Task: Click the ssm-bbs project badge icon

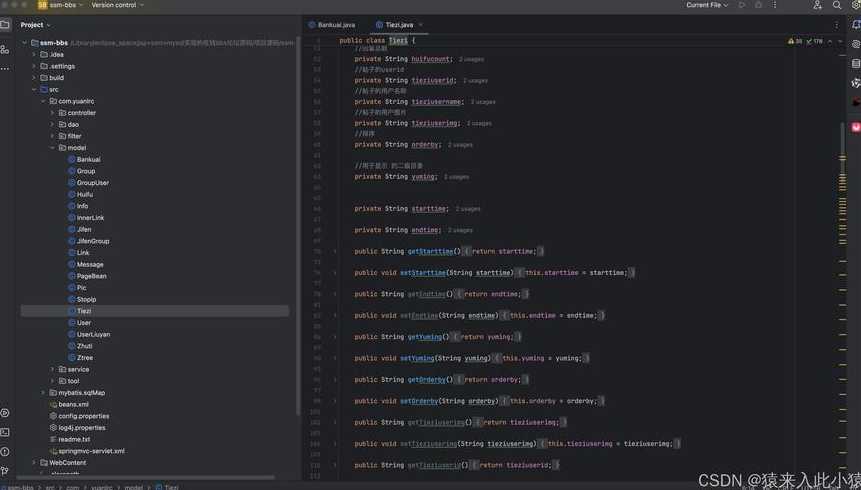Action: click(x=42, y=5)
